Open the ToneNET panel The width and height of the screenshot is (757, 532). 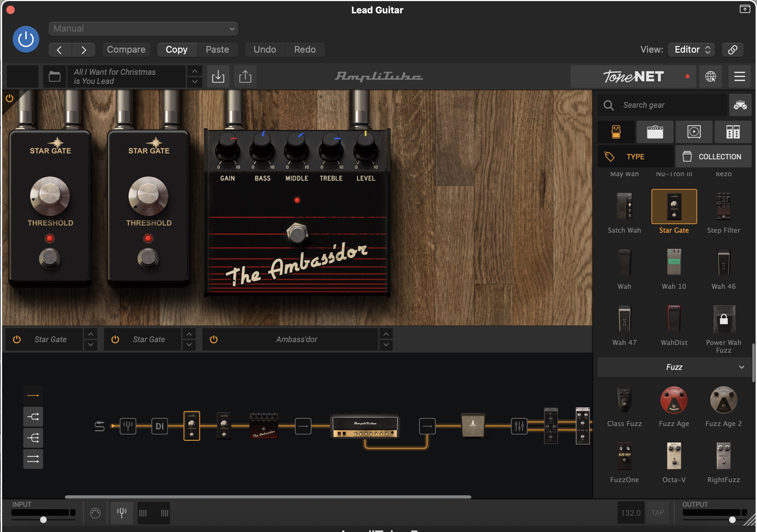click(x=633, y=77)
